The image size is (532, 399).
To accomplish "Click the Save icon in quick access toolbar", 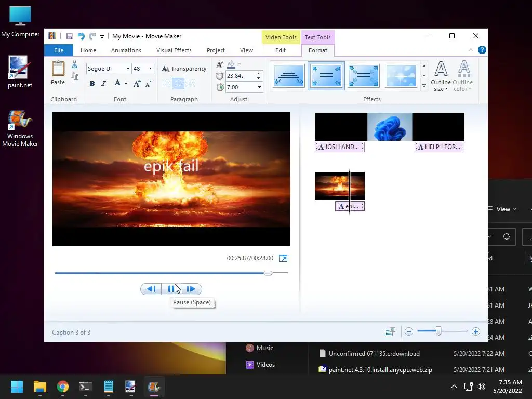I will click(x=70, y=36).
